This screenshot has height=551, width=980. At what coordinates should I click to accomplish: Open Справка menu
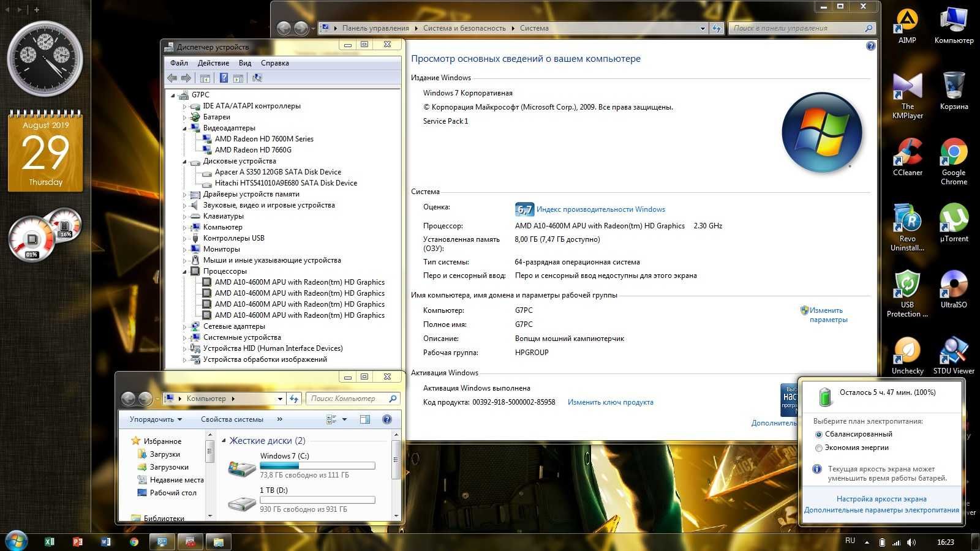[x=274, y=63]
